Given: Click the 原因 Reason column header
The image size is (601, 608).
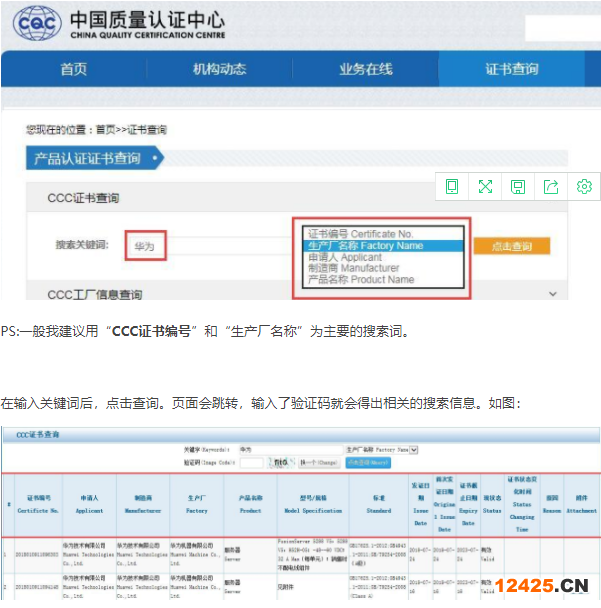Looking at the screenshot, I should pos(552,504).
